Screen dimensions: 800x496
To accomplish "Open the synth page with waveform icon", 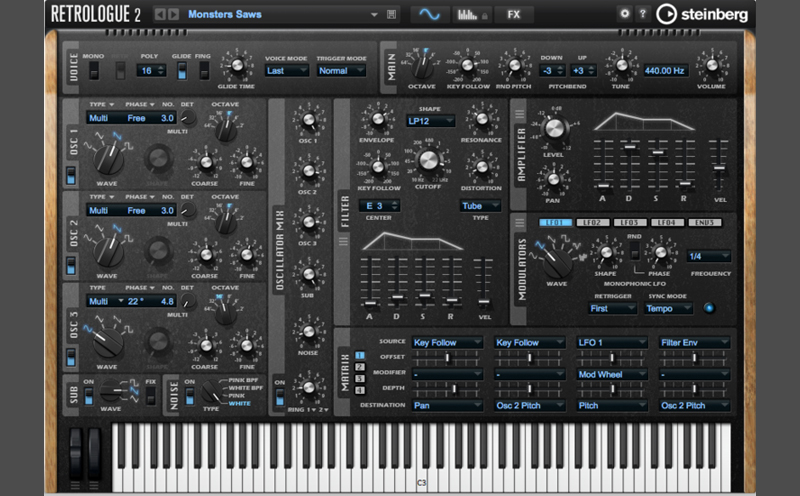I will [x=429, y=14].
